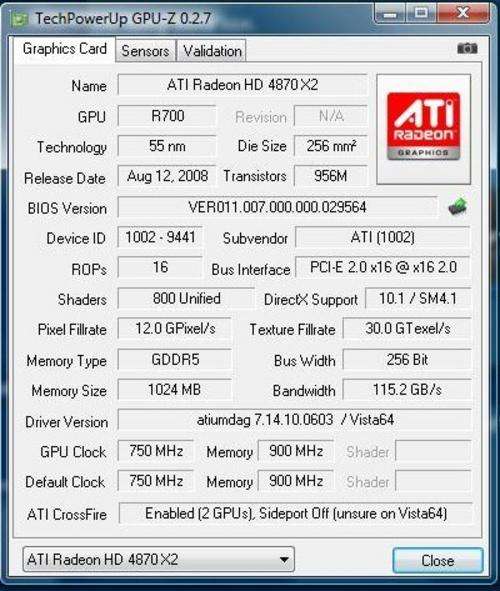Click the Bandwidth 115.2 GB/s field
The width and height of the screenshot is (500, 591).
pos(407,389)
